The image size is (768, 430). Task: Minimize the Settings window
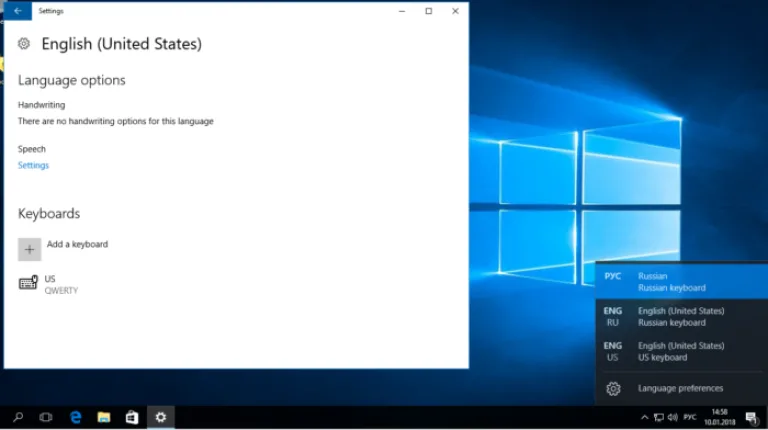click(x=402, y=11)
